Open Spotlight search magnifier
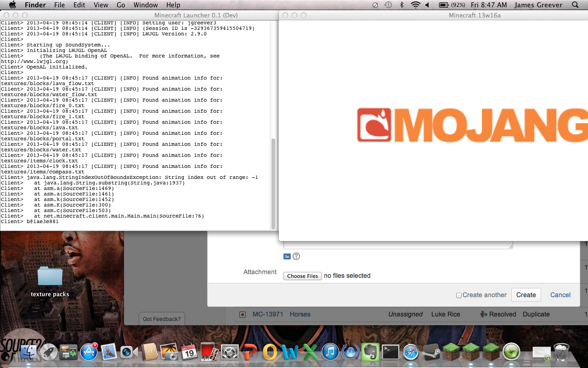Viewport: 588px width, 368px height. tap(575, 5)
